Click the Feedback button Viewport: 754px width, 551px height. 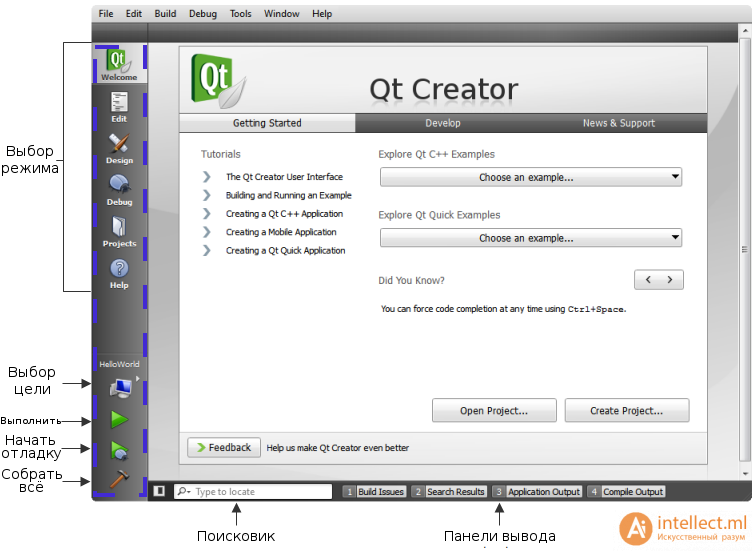coord(224,448)
